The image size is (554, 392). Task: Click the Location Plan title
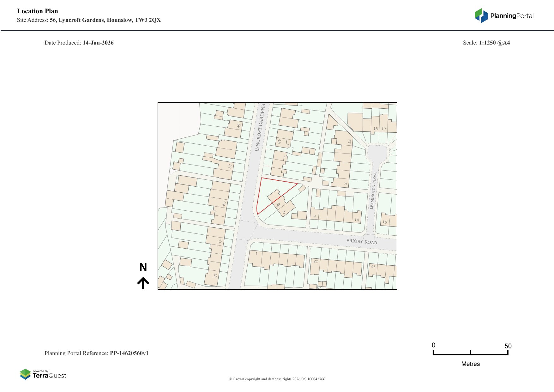coord(38,11)
